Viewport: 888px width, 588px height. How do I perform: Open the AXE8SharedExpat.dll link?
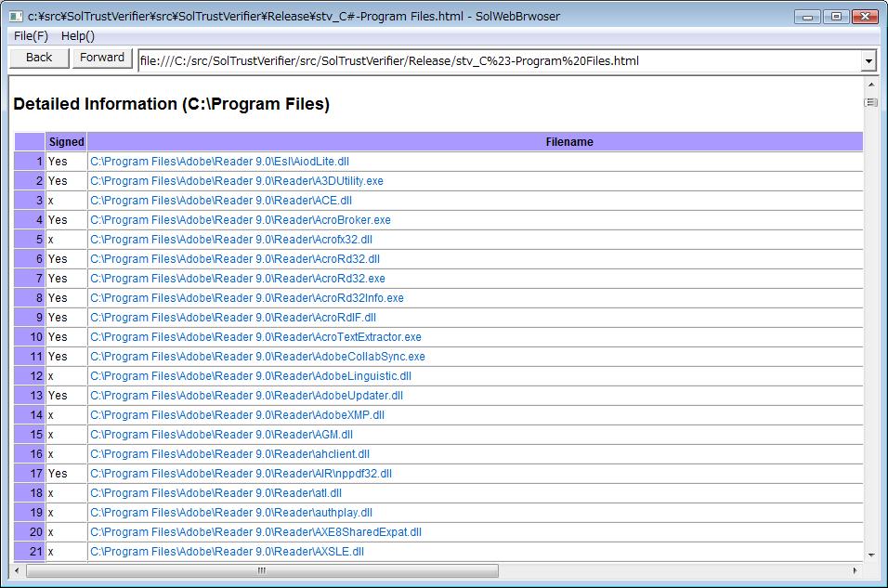255,532
